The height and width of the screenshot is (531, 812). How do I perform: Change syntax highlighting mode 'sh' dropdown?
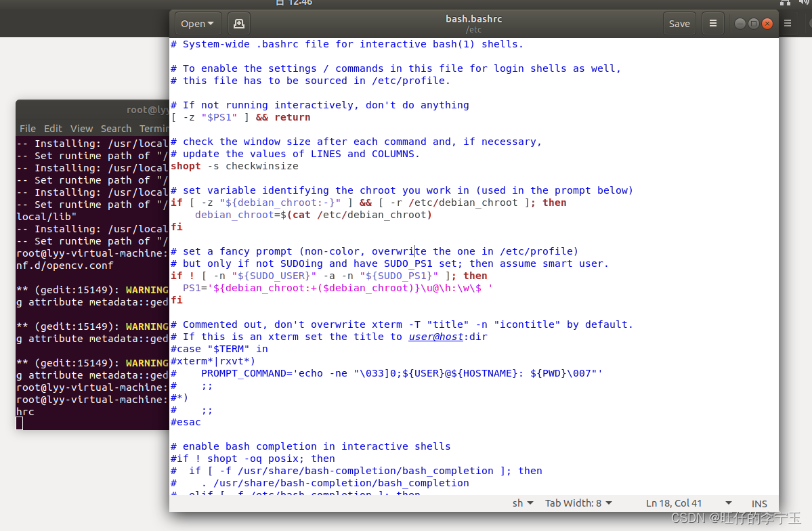523,503
